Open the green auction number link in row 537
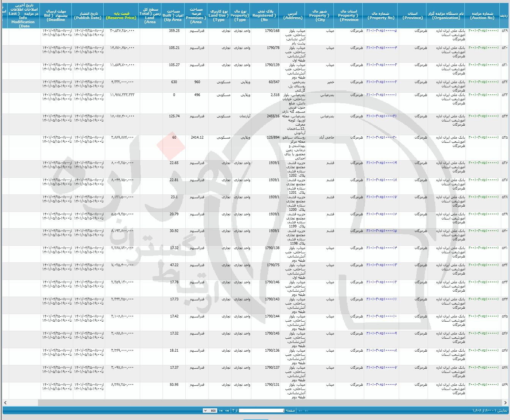The image size is (510, 420). point(483,180)
